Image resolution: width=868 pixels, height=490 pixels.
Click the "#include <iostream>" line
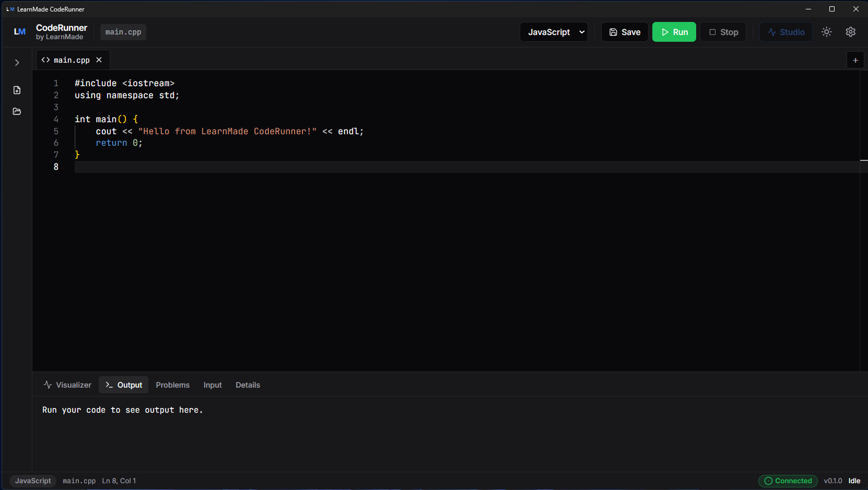(x=124, y=84)
